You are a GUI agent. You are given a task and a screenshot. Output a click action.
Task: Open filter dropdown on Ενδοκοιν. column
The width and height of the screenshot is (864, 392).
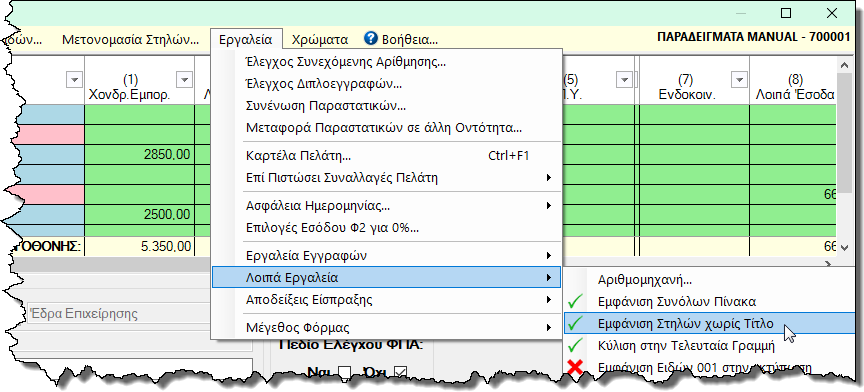(739, 79)
